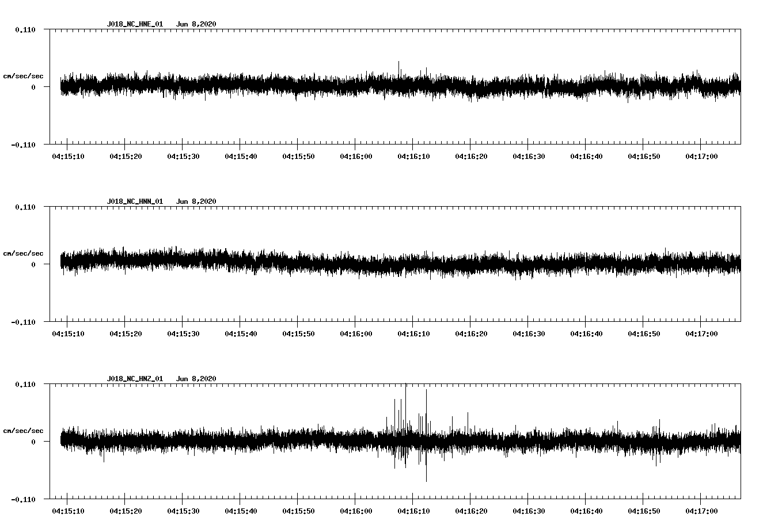Click the 04:16:40 time label under the HNZ plot
This screenshot has height=532, width=782.
pyautogui.click(x=586, y=511)
